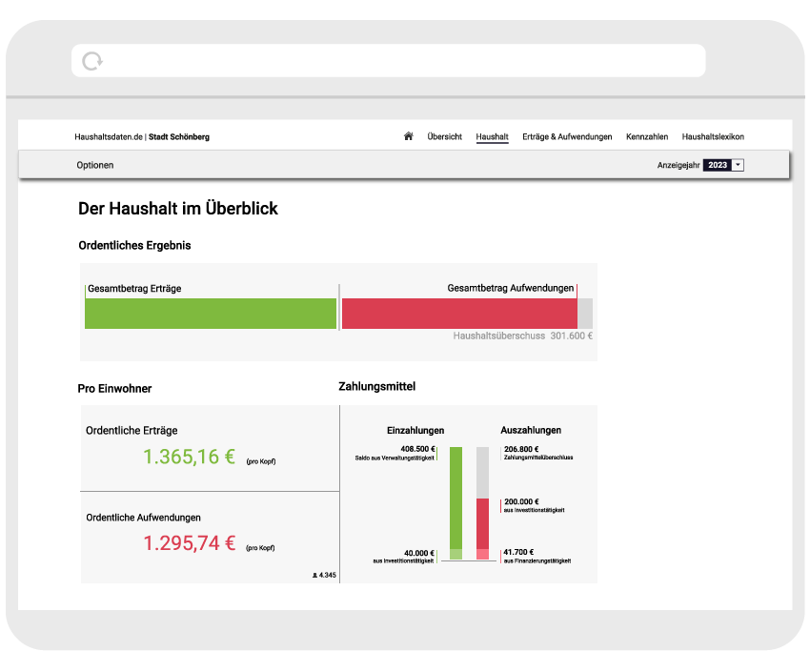Click the Stadt Schönberg title link
This screenshot has width=810, height=672.
(179, 137)
